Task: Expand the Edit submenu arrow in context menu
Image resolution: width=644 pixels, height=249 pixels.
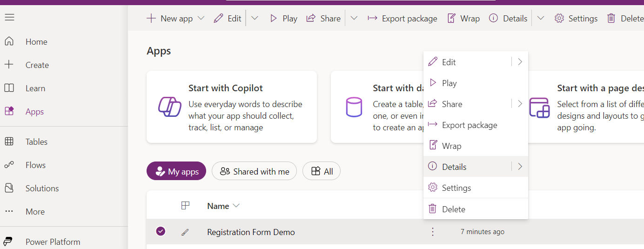Action: coord(520,62)
